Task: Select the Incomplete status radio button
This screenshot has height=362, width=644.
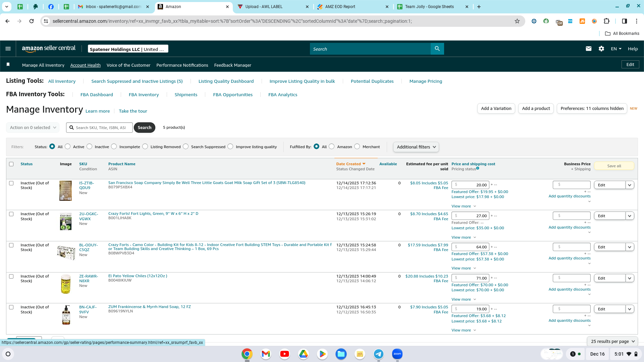Action: (114, 146)
